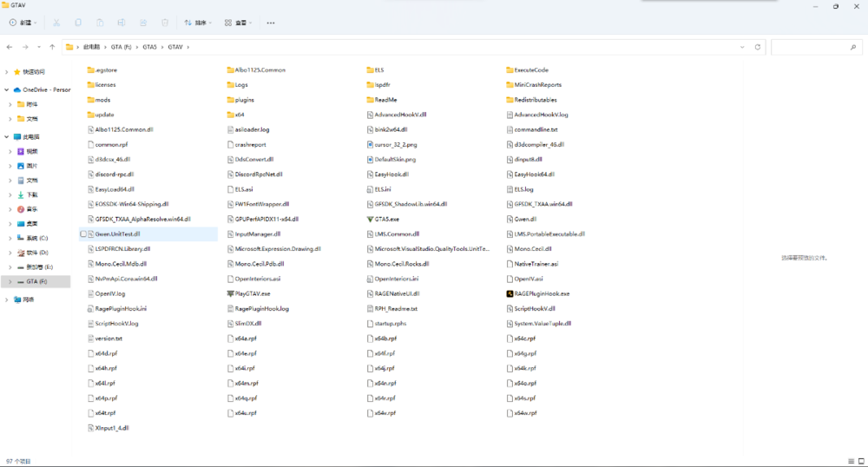Select the PlayGTAV.exe launcher icon
The image size is (868, 467).
(230, 293)
